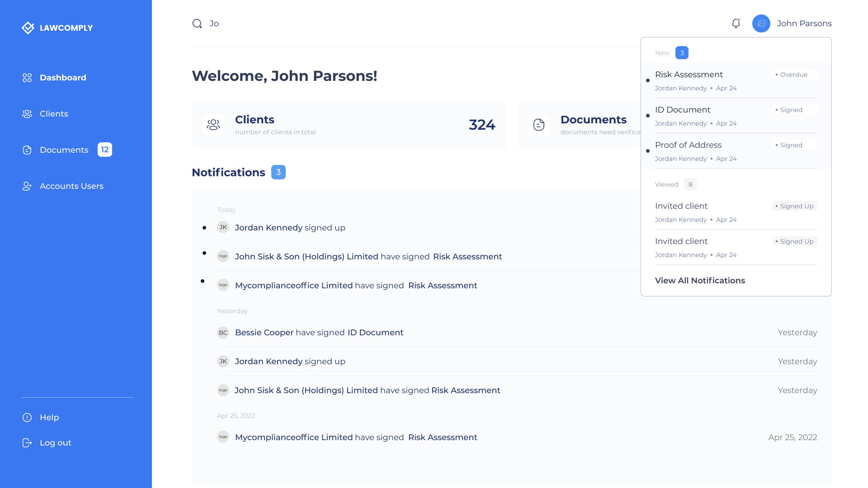Click the search field containing Jo

[x=214, y=23]
